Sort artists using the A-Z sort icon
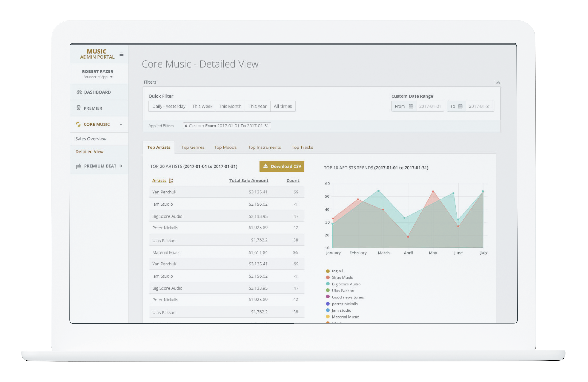 click(x=171, y=181)
